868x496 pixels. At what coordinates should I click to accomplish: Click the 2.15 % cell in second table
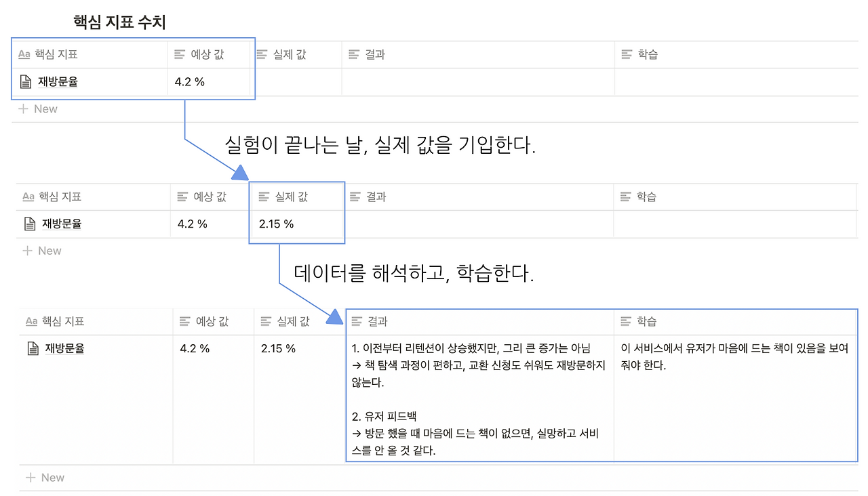pyautogui.click(x=297, y=224)
